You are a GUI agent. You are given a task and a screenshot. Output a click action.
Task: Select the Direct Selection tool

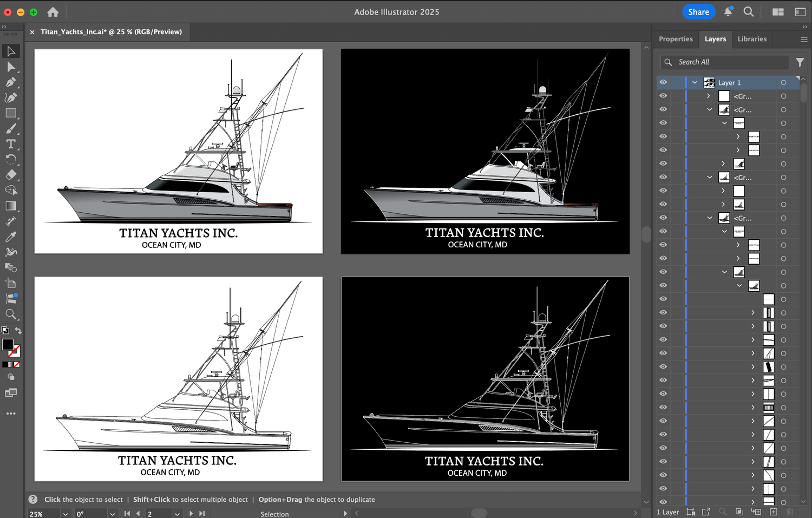pos(10,67)
